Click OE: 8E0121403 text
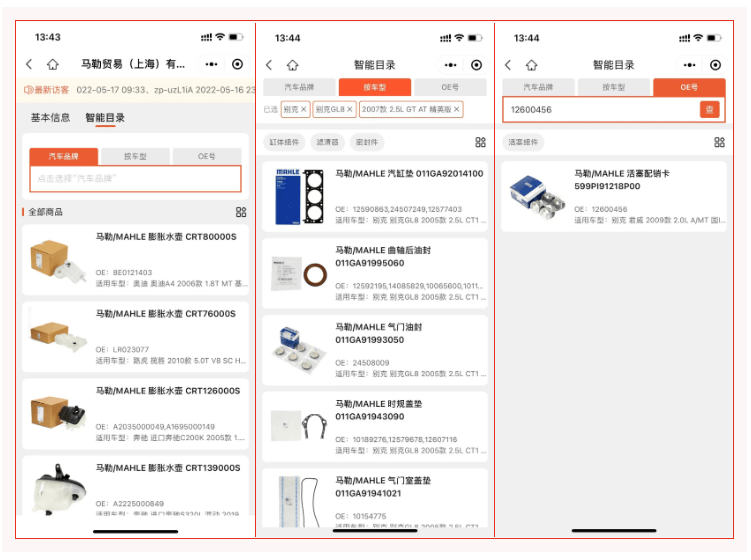The width and height of the screenshot is (751, 560). [x=124, y=273]
